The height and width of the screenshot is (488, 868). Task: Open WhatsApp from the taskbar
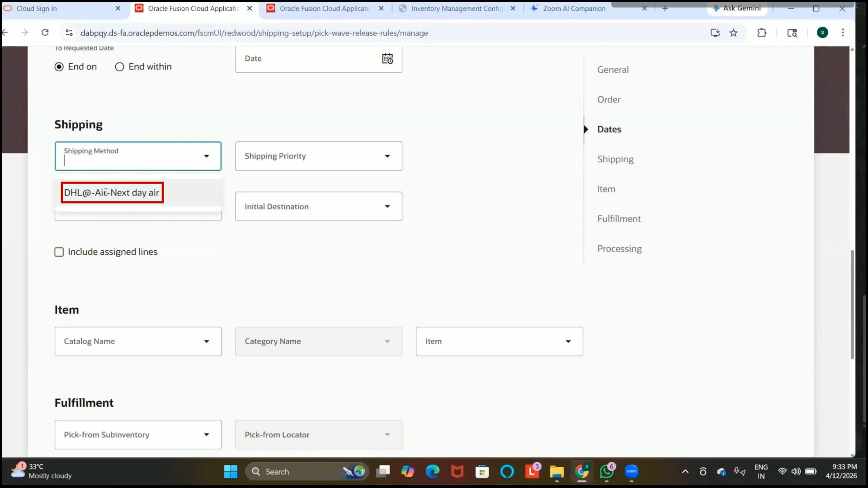(607, 472)
